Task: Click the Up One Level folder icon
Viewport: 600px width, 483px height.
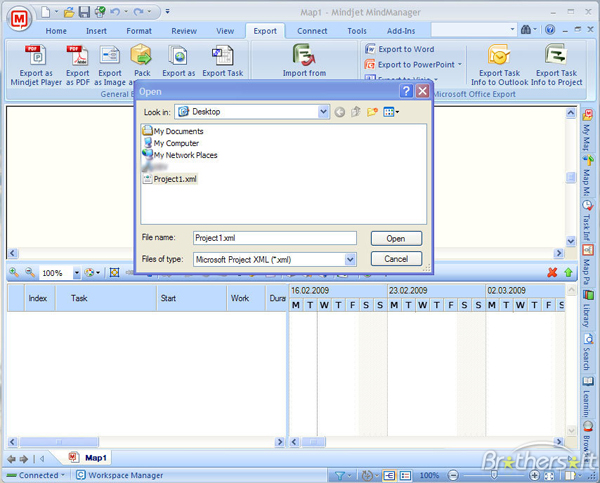Action: click(x=355, y=112)
